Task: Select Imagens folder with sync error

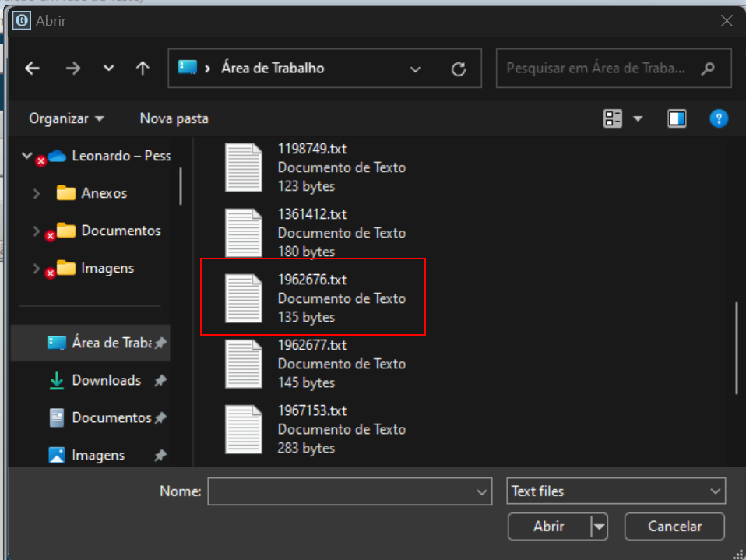Action: [x=107, y=269]
